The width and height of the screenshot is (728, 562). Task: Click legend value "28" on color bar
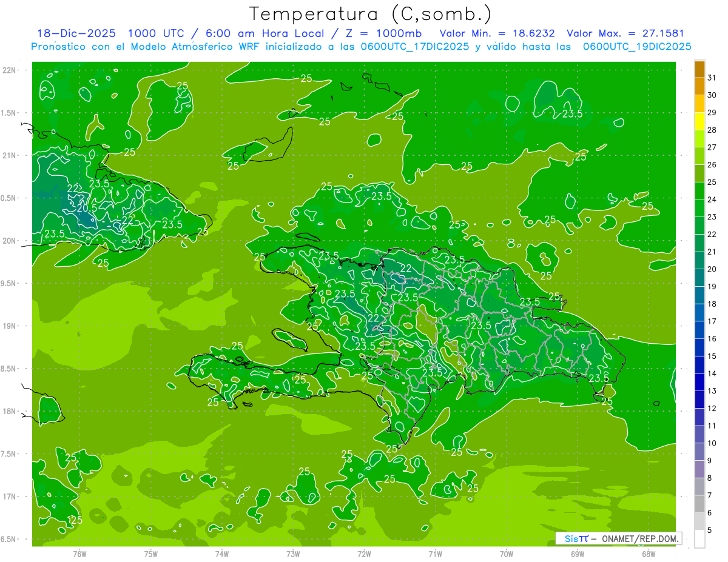(712, 130)
